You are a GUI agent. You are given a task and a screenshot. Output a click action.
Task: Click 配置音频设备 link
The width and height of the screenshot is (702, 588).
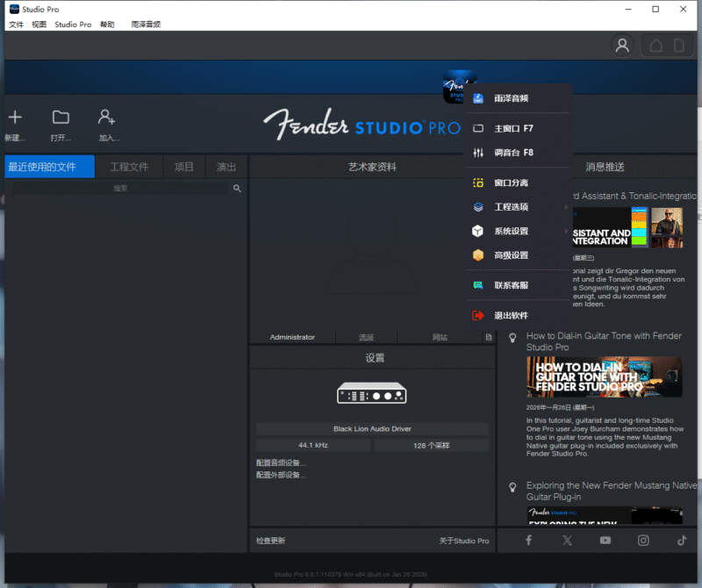click(281, 462)
